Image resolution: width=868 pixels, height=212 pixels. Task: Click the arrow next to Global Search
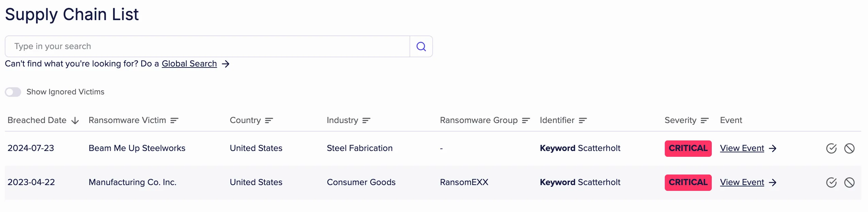(x=225, y=64)
